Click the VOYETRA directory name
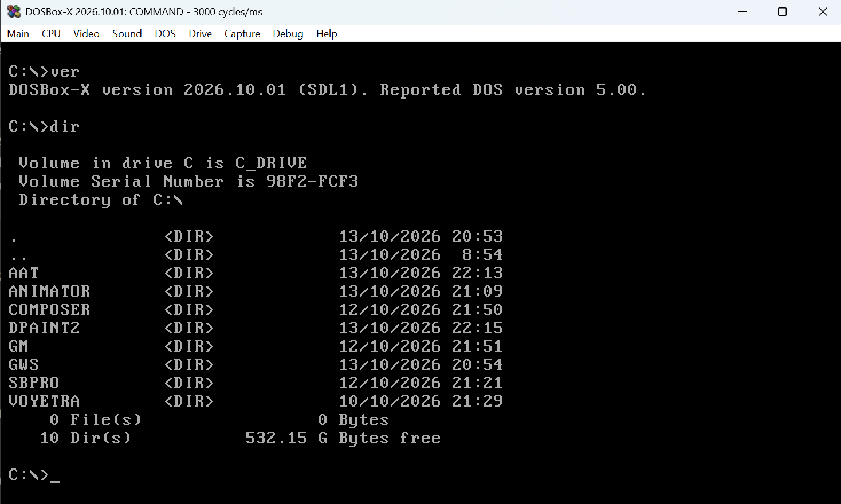The height and width of the screenshot is (504, 841). pyautogui.click(x=45, y=401)
